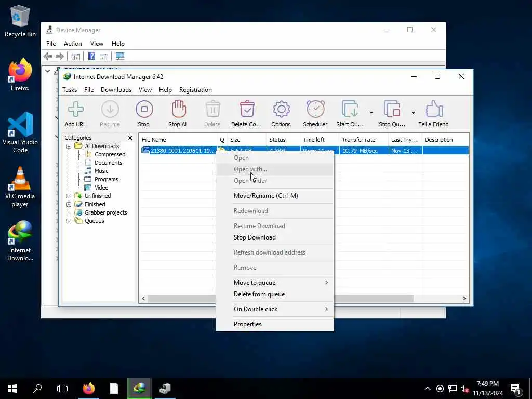This screenshot has height=399, width=532.
Task: Open taskbar search magnifier
Action: pyautogui.click(x=37, y=389)
